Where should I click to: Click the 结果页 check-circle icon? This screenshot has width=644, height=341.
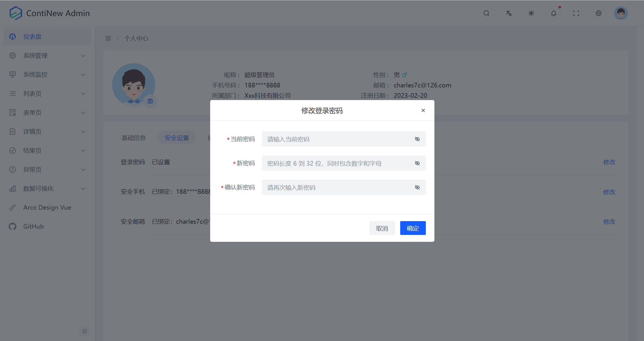(x=12, y=150)
